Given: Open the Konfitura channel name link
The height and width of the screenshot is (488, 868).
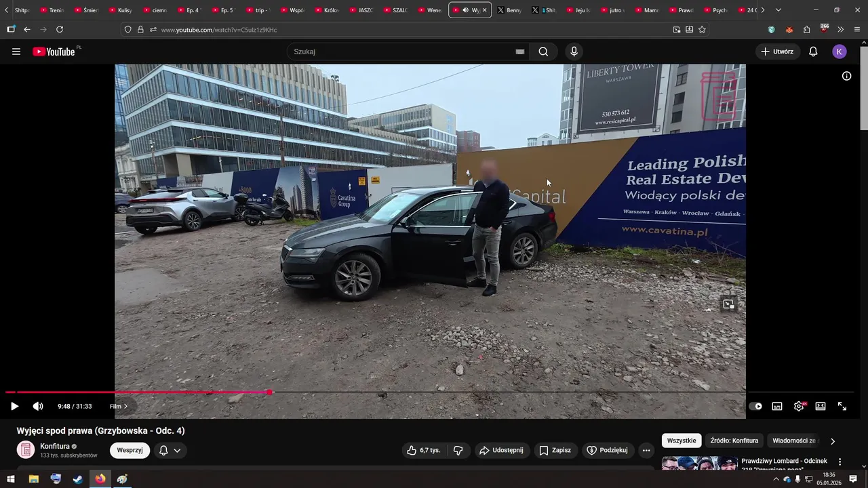Looking at the screenshot, I should 55,446.
